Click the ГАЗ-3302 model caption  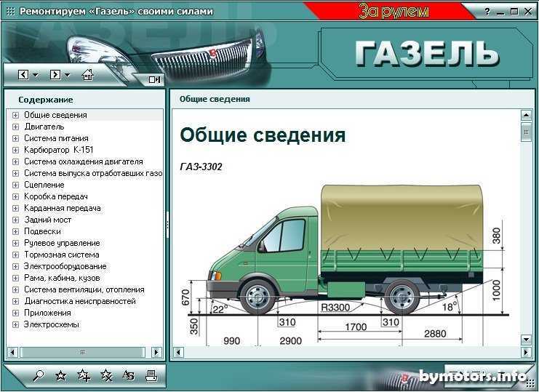tap(201, 167)
